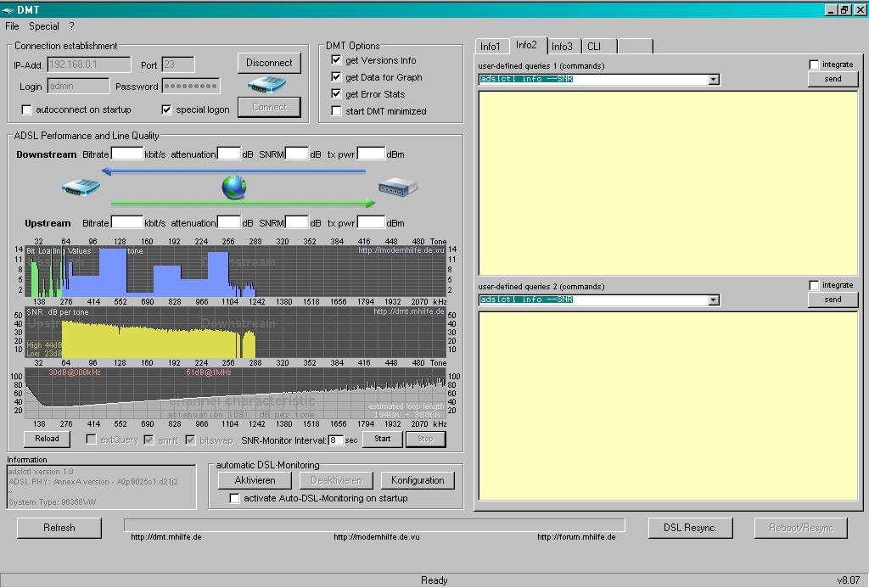Open the ? help menu
Viewport: 869px width, 588px height.
pyautogui.click(x=71, y=26)
